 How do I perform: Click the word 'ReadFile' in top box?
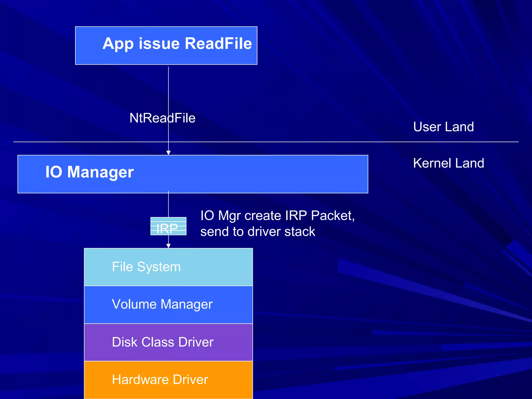[218, 43]
